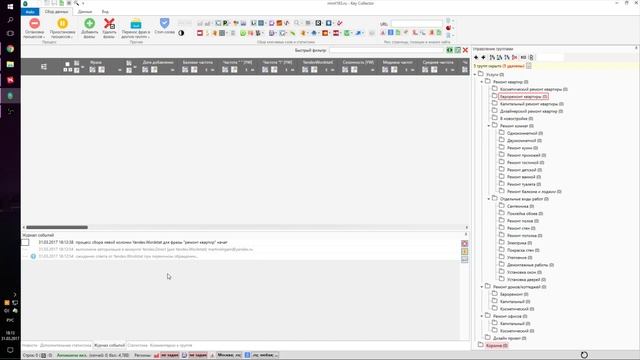Open the quick access toolbar dropdown arrow
This screenshot has height=360, width=640.
click(x=83, y=3)
